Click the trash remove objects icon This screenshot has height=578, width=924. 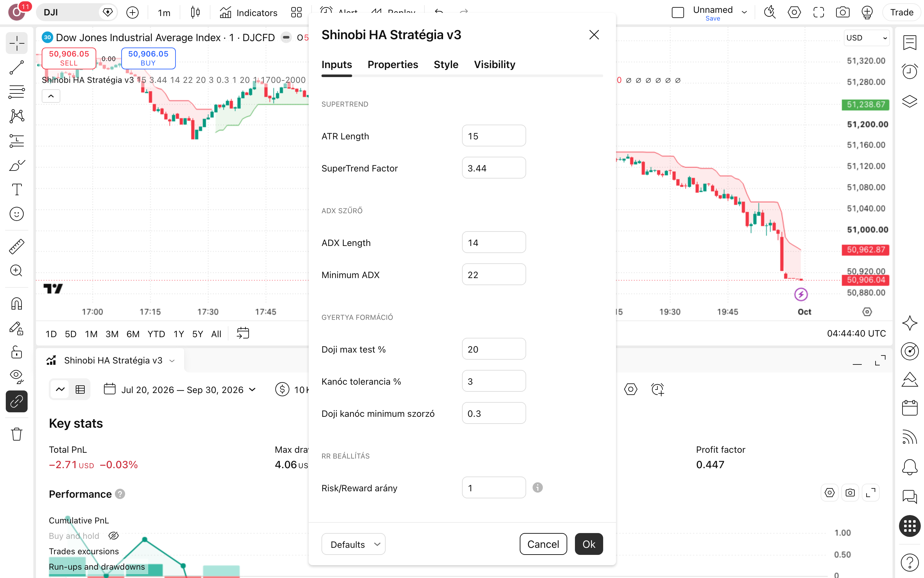[17, 434]
